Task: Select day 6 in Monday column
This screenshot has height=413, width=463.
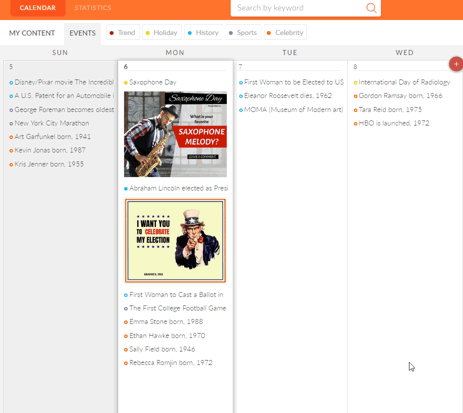Action: coord(126,67)
